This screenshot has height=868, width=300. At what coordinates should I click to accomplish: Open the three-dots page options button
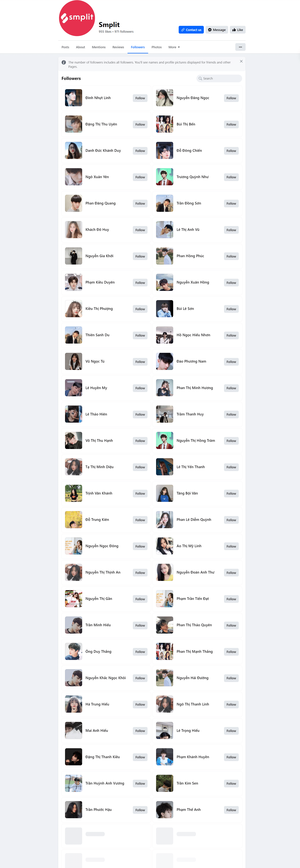click(240, 47)
